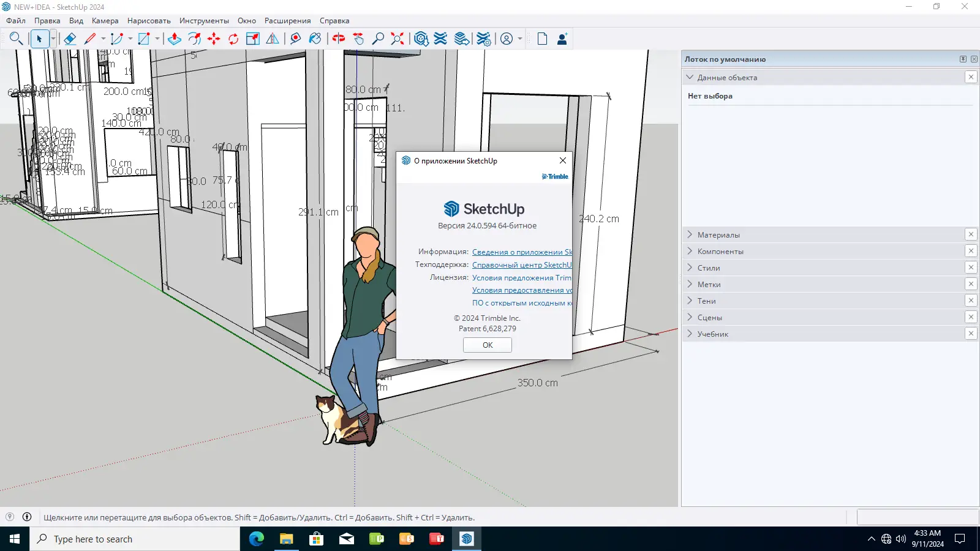The height and width of the screenshot is (551, 980).
Task: Select the Eraser tool
Action: (x=70, y=39)
